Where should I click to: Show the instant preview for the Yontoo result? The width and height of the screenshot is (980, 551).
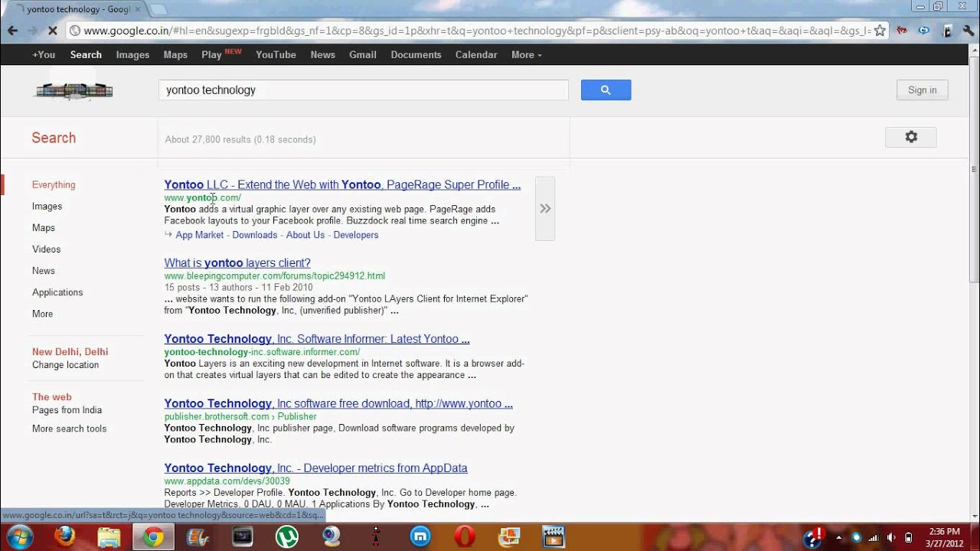[x=545, y=208]
